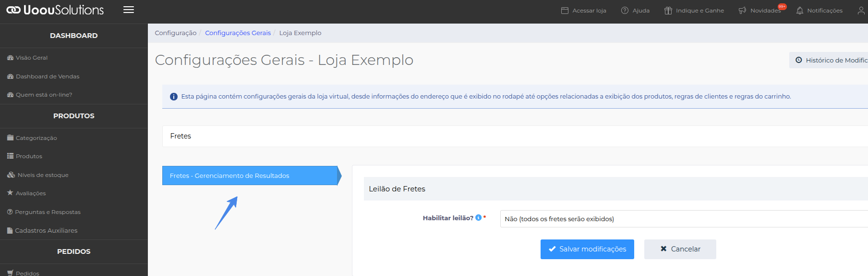This screenshot has width=868, height=276.
Task: Click the 99+ badge on Novidades
Action: click(782, 7)
